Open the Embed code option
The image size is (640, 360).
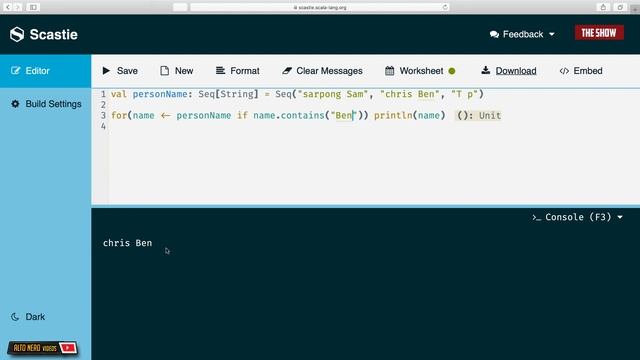(581, 71)
